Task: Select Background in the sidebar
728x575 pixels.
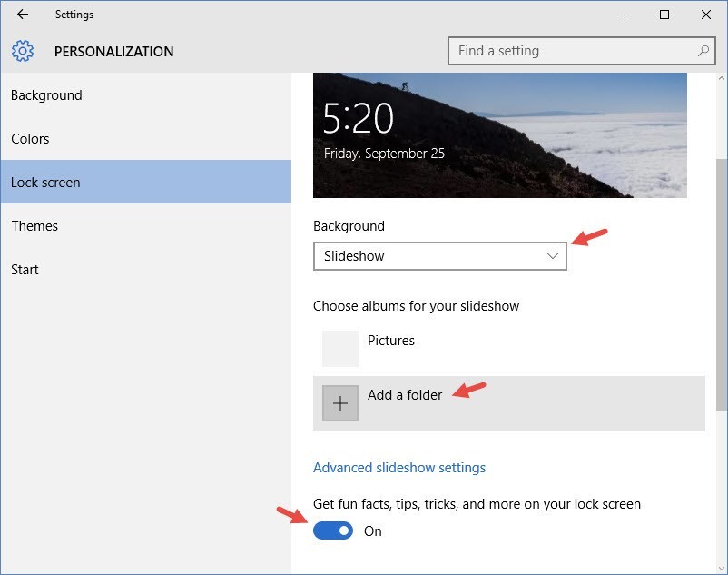Action: pyautogui.click(x=46, y=94)
